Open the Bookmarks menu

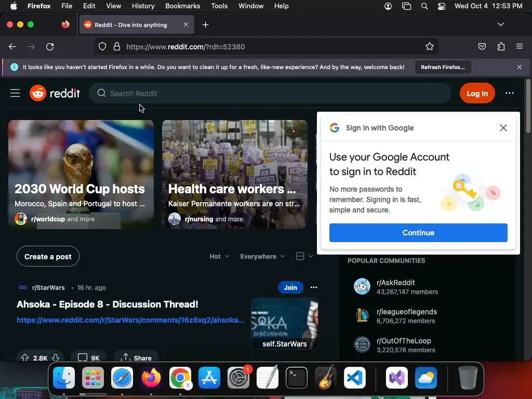pos(182,6)
